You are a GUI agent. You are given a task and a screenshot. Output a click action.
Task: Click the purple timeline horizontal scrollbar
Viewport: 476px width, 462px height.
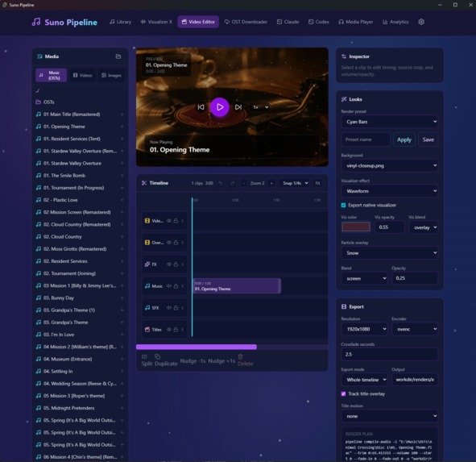coord(197,347)
